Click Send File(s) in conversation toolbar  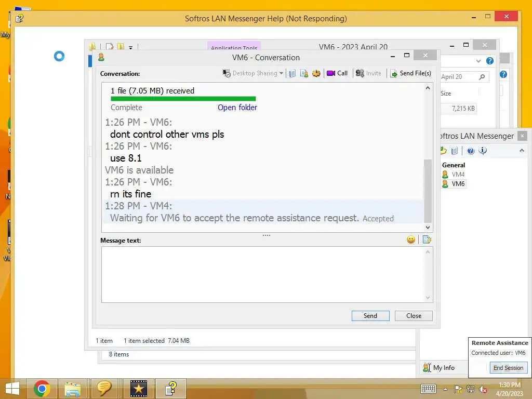tap(410, 73)
